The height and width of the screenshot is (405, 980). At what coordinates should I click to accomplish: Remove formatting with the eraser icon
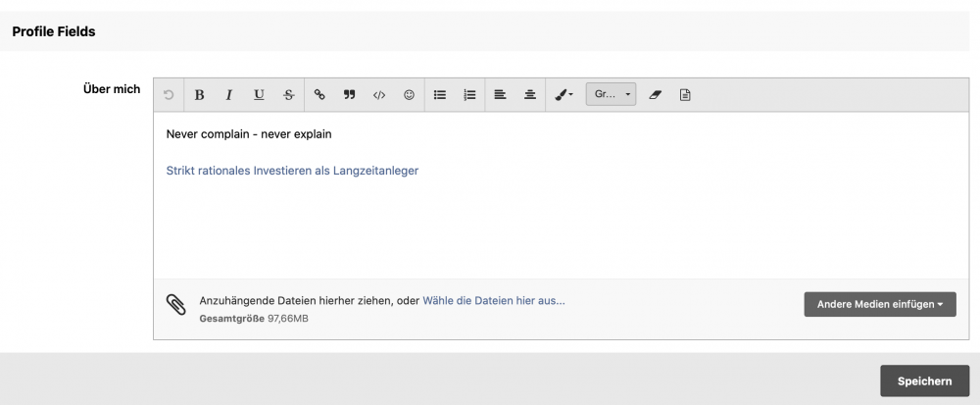pyautogui.click(x=655, y=95)
